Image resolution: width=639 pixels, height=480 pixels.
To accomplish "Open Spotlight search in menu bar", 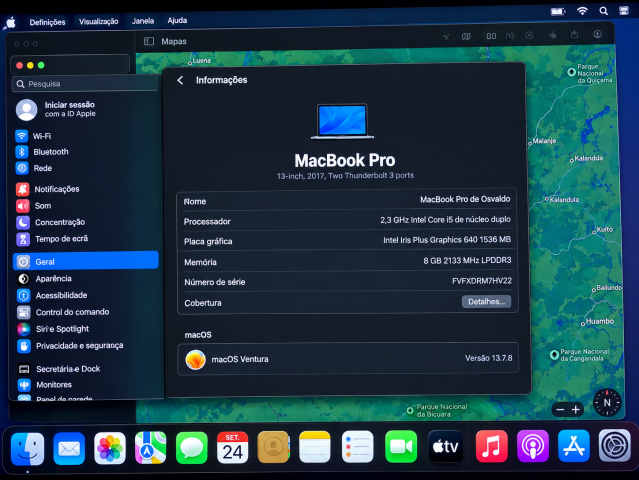I will [x=604, y=11].
